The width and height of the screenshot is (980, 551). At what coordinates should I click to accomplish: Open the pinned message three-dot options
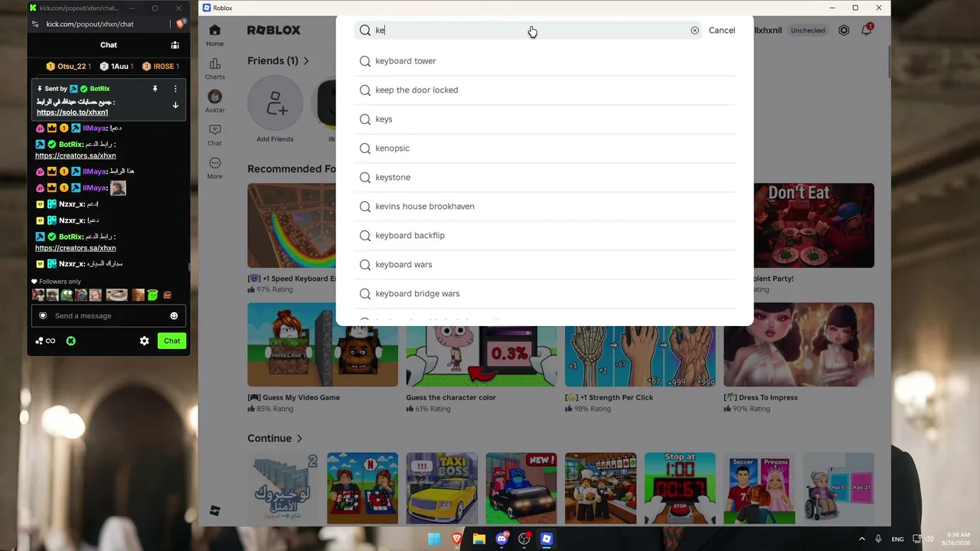[x=175, y=89]
